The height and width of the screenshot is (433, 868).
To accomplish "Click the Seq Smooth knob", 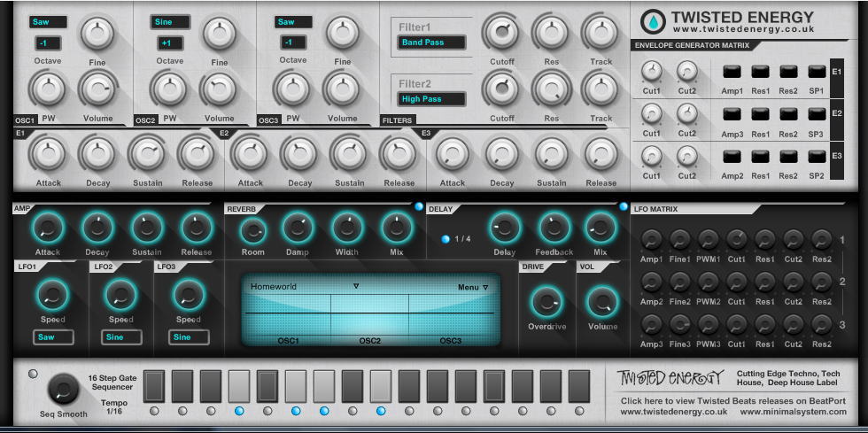I will point(63,390).
